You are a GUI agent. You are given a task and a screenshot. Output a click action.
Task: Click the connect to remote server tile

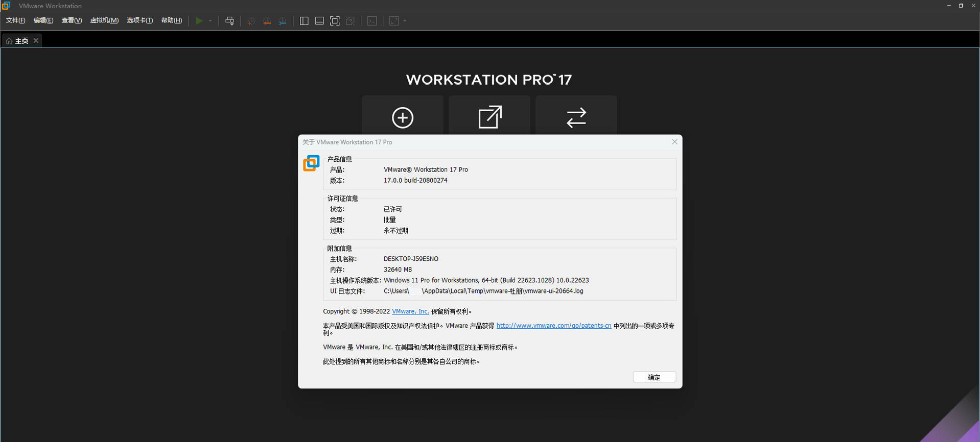click(576, 115)
